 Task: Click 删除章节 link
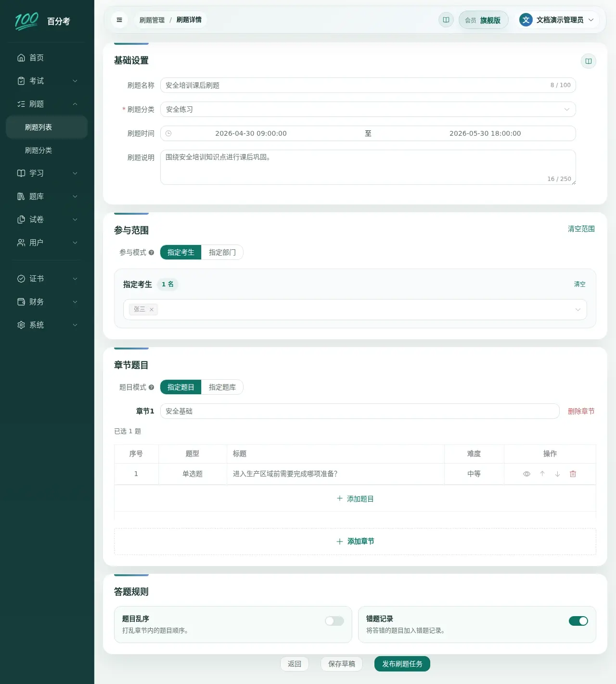tap(581, 411)
